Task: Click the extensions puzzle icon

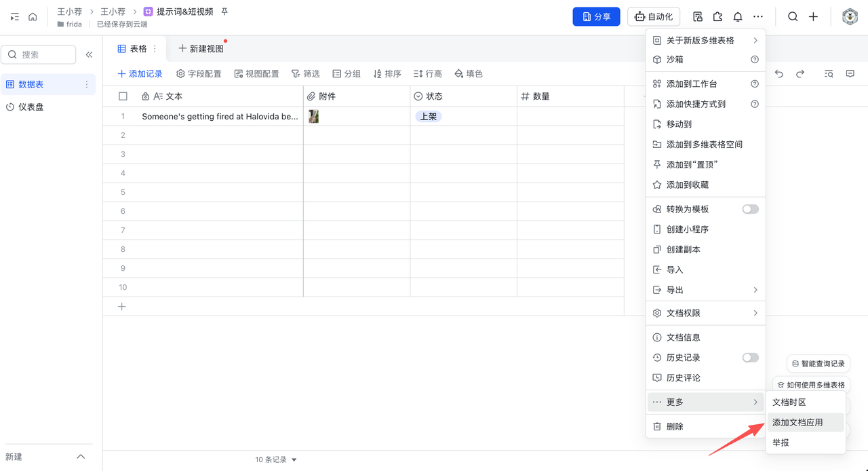Action: click(x=717, y=17)
